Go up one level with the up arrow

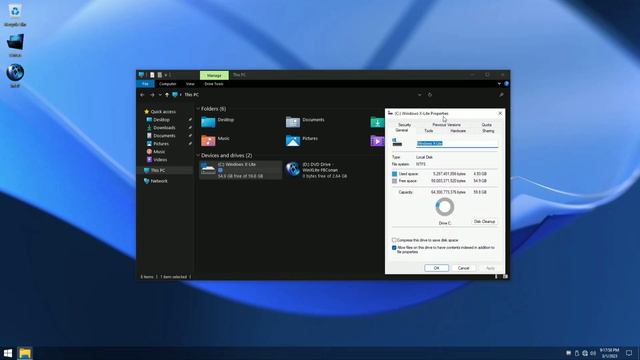click(167, 95)
